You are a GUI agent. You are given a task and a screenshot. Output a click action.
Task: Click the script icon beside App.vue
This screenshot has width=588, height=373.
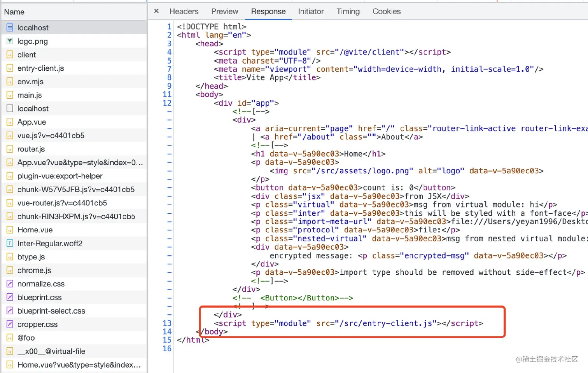10,122
